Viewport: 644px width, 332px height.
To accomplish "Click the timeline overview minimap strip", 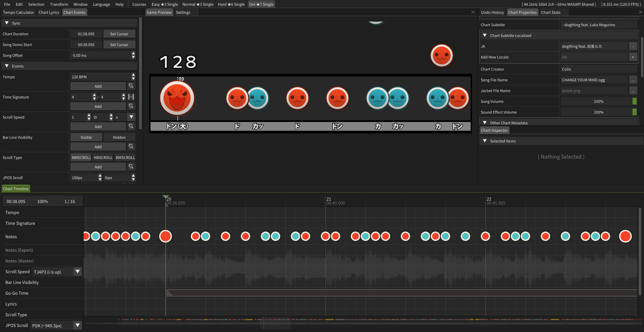I will pos(363,323).
